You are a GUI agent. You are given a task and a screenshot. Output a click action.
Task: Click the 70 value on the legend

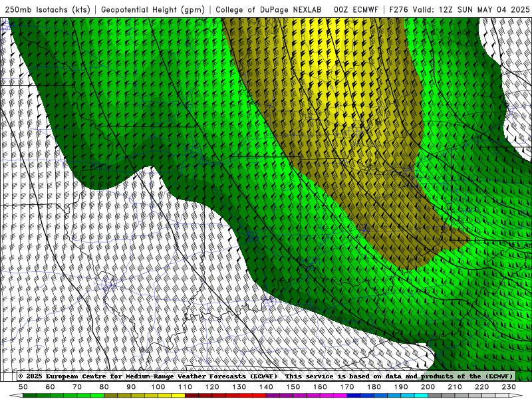click(77, 387)
